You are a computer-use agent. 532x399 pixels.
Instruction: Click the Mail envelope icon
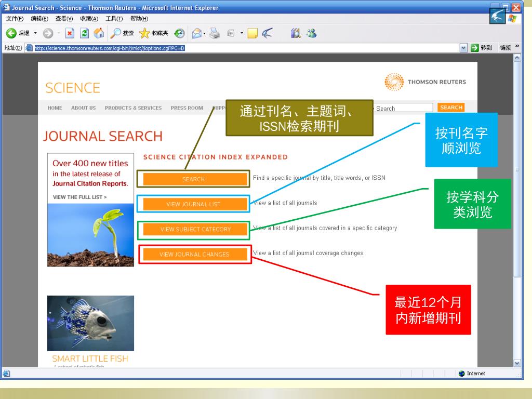[x=197, y=33]
